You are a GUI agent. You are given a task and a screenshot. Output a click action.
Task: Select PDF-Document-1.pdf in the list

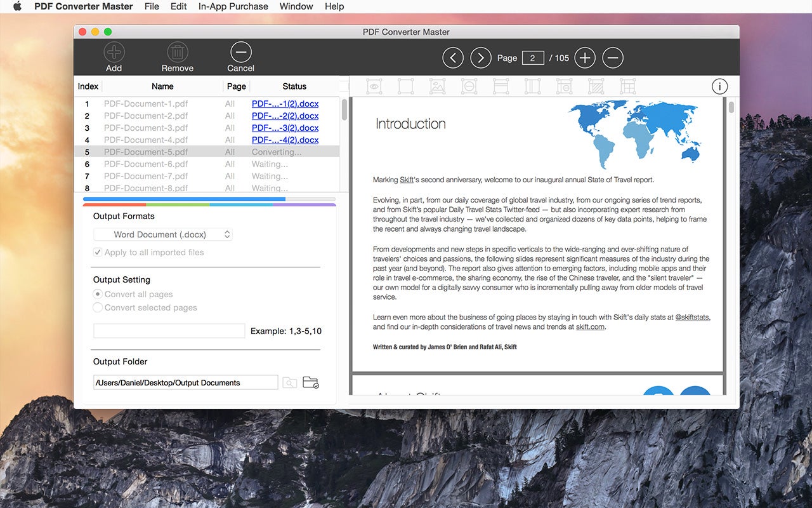click(x=146, y=104)
